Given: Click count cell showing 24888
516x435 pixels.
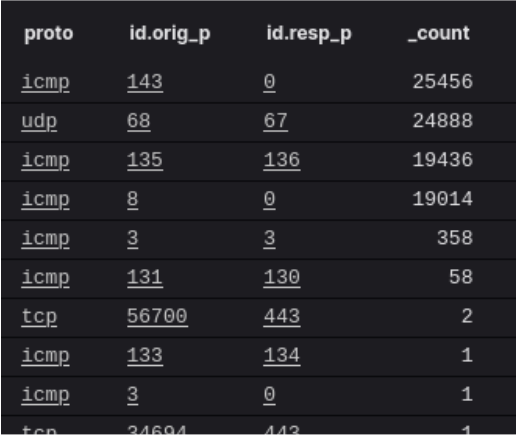Looking at the screenshot, I should coord(443,121).
